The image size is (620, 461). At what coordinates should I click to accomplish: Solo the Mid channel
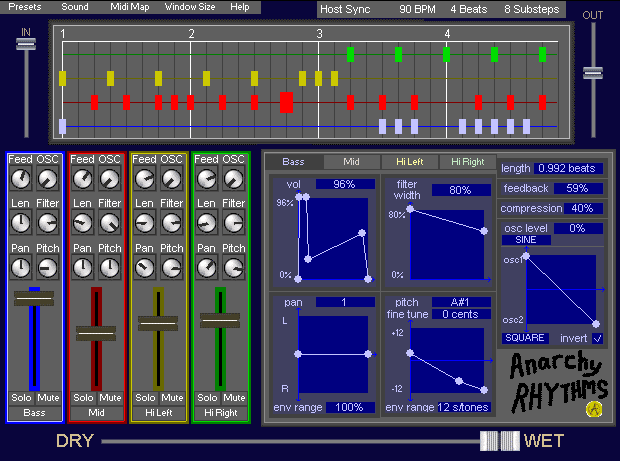(x=83, y=398)
